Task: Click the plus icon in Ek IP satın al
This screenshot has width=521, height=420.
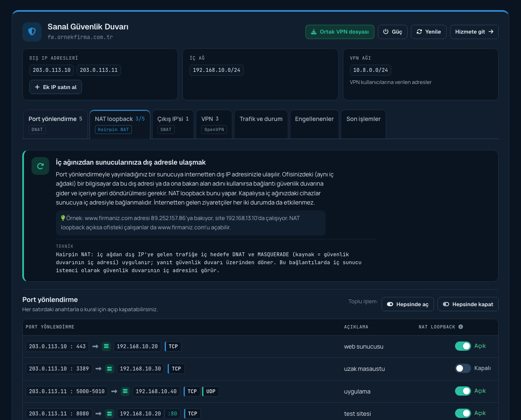Action: click(37, 87)
